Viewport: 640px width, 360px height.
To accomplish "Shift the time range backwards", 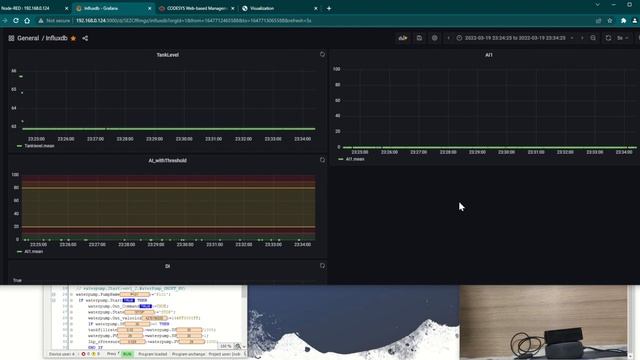I will 449,38.
